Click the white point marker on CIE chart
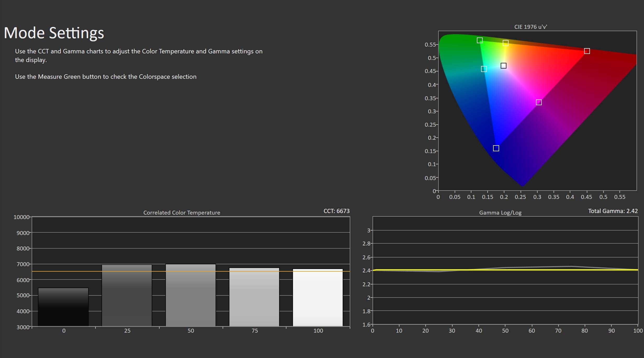The image size is (644, 358). click(503, 66)
